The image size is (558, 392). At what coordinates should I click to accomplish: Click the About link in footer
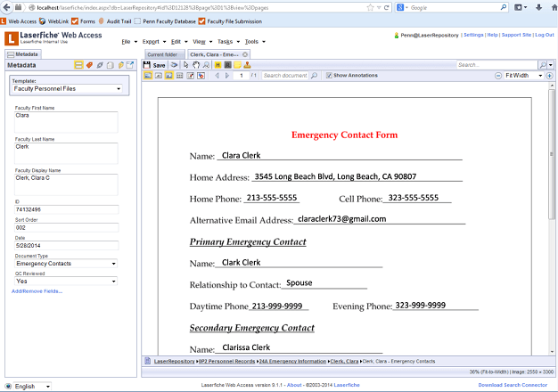point(294,385)
